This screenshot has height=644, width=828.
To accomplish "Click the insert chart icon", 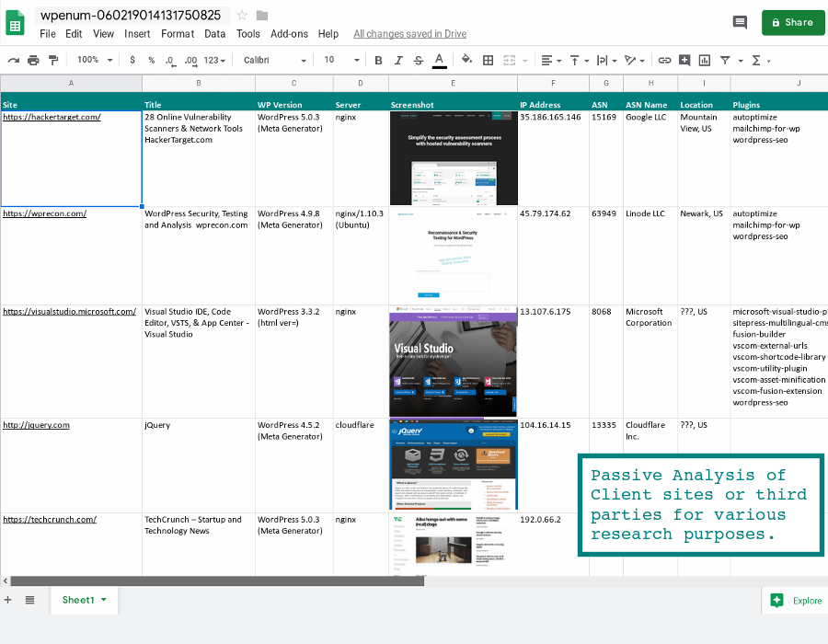I will tap(705, 60).
